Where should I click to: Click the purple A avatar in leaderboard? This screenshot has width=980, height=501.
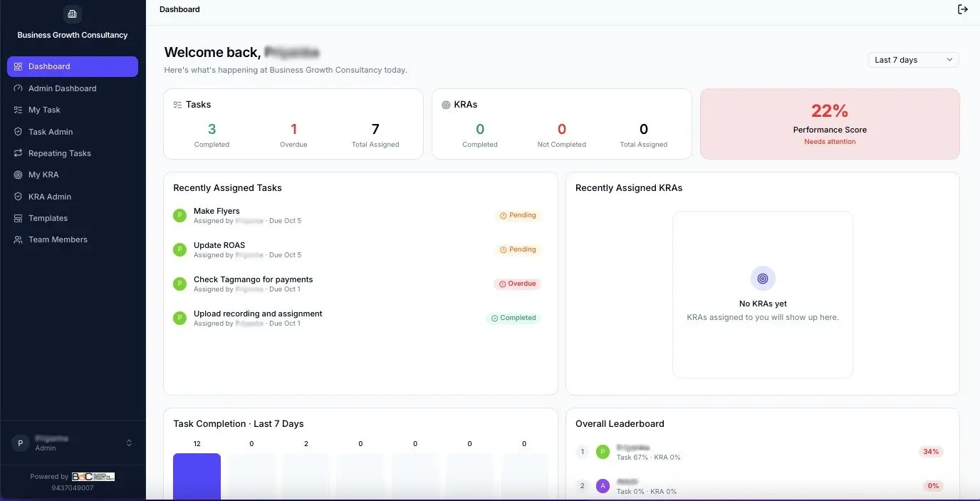point(603,486)
